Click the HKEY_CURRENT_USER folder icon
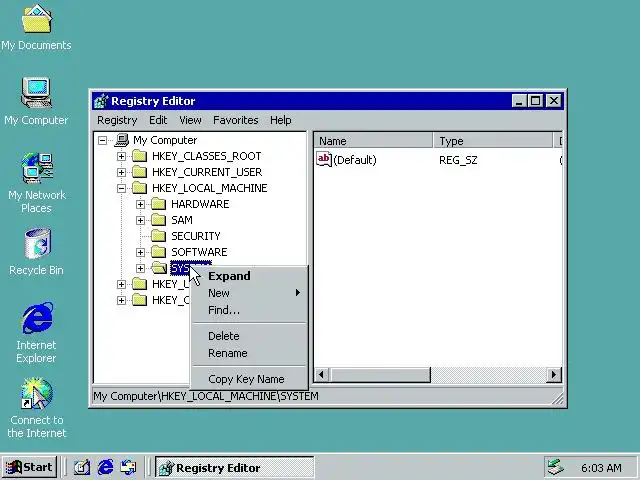This screenshot has height=480, width=640. point(140,172)
